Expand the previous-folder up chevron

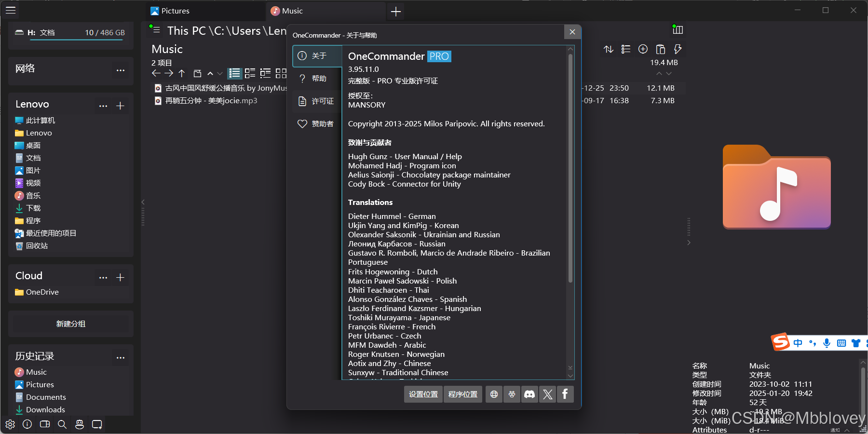pos(210,74)
